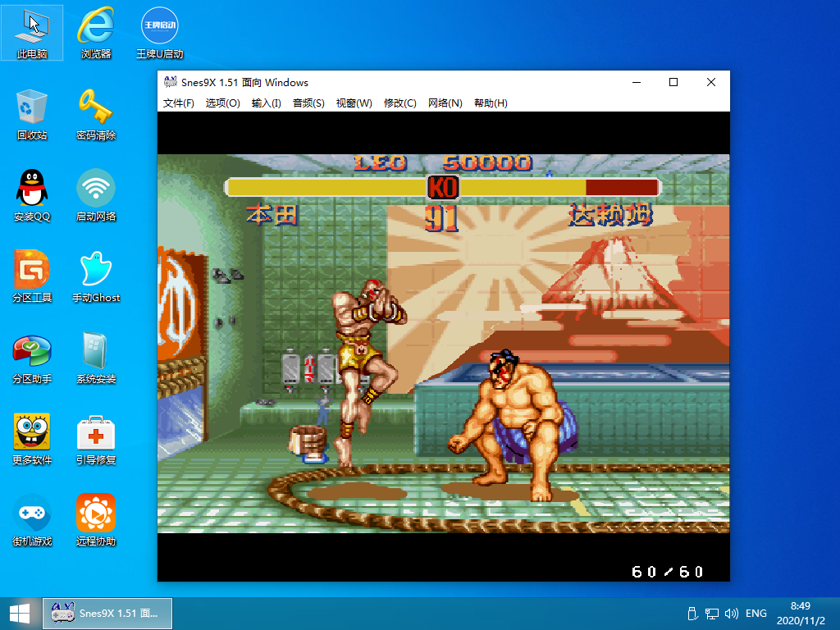Click the Snes9X 1.51 window title text

[244, 83]
